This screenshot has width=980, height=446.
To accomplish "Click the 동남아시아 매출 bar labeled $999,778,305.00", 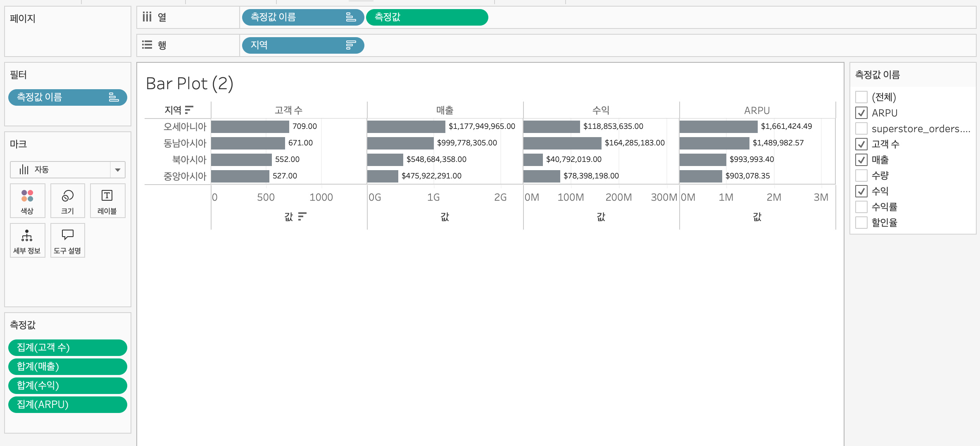I will [400, 143].
